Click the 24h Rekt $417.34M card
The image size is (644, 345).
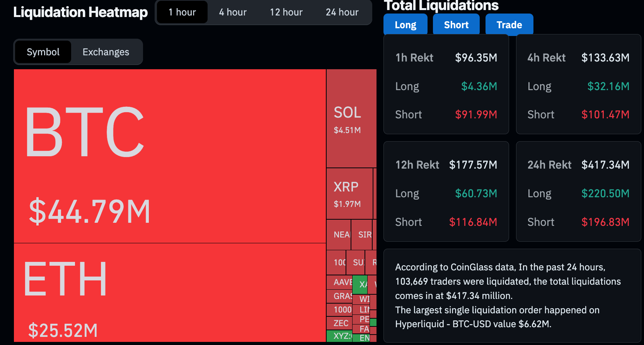point(578,191)
